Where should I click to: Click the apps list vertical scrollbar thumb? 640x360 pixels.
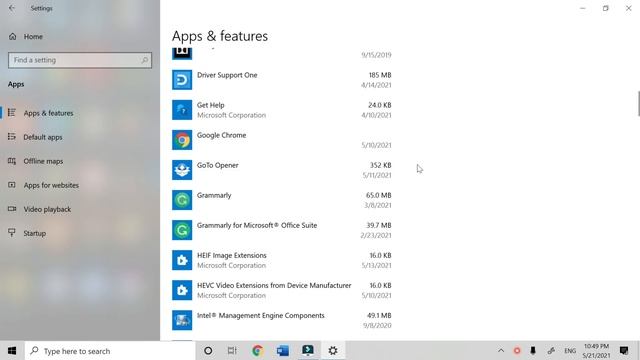[x=638, y=104]
